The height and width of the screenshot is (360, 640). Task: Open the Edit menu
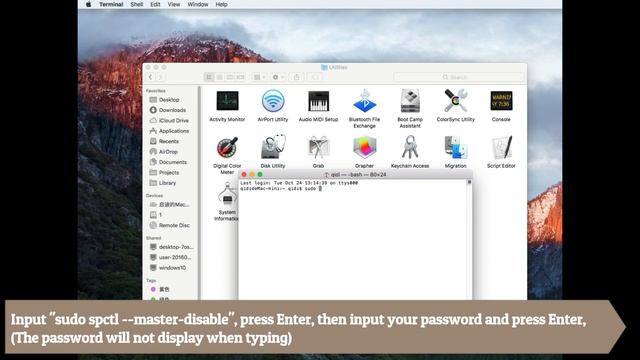tap(155, 4)
